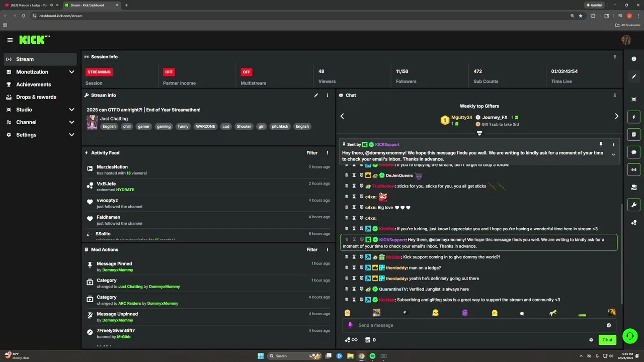Open Mod Actions Filter

[x=312, y=249]
